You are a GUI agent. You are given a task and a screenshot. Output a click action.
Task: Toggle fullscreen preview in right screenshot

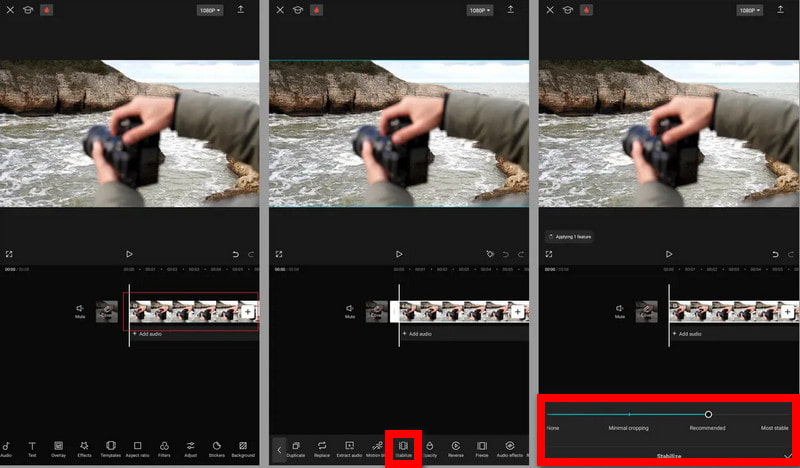(x=548, y=254)
